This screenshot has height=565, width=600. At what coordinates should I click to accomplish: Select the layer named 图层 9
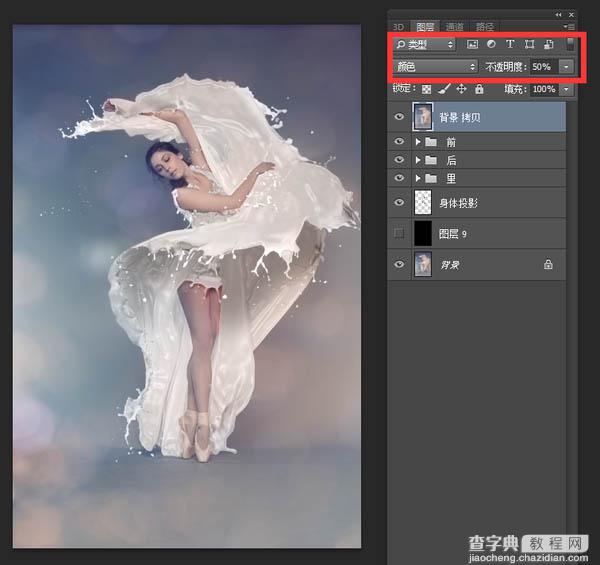[453, 234]
